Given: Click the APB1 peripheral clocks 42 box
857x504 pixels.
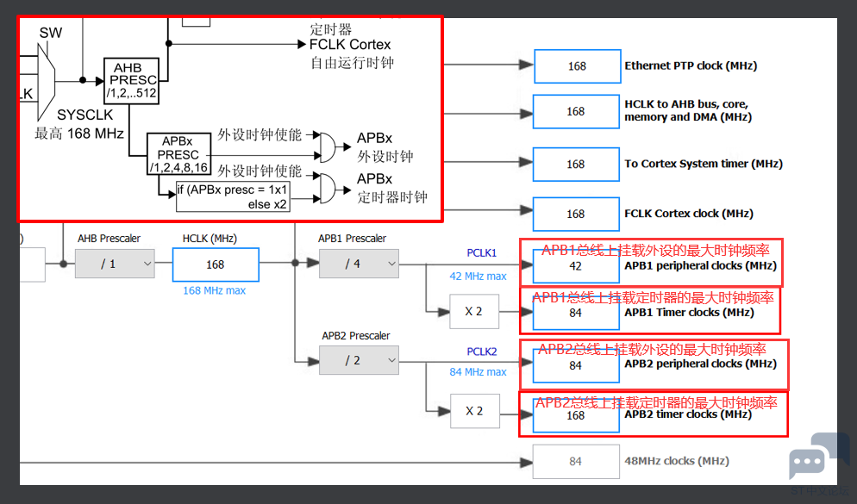Looking at the screenshot, I should [x=576, y=266].
